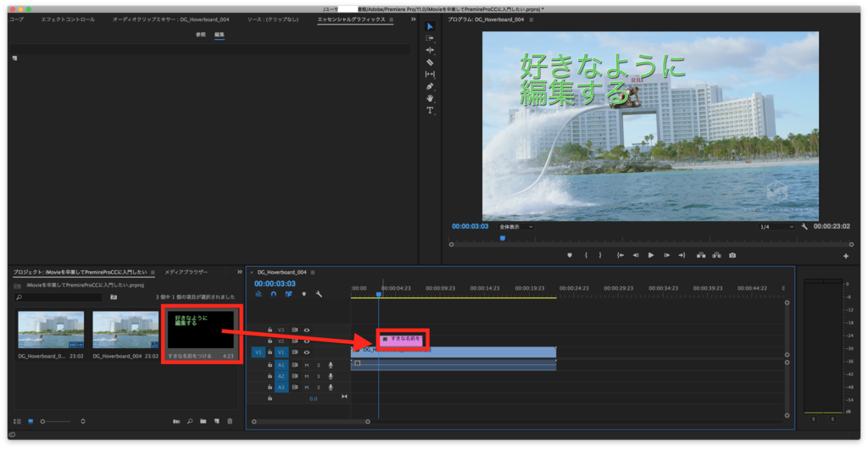This screenshot has width=868, height=449.
Task: Switch to オーディオクリップミキサー tab
Action: point(170,19)
